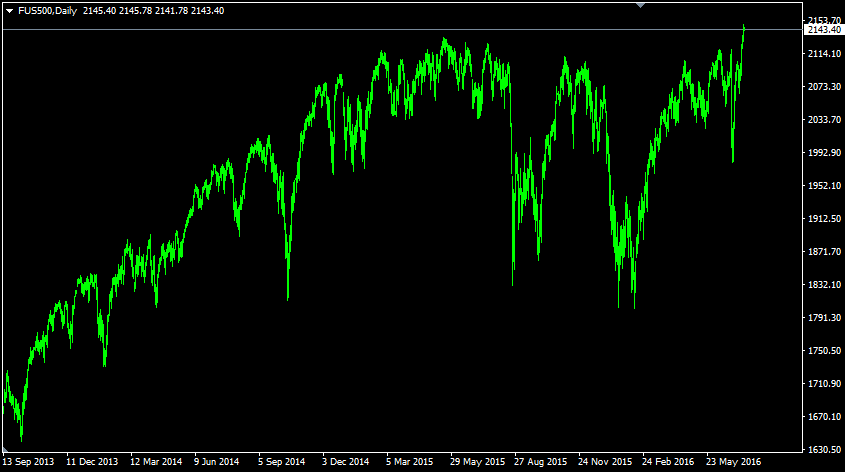Click the 1992.90 price axis label
This screenshot has height=472, width=845.
coord(824,152)
